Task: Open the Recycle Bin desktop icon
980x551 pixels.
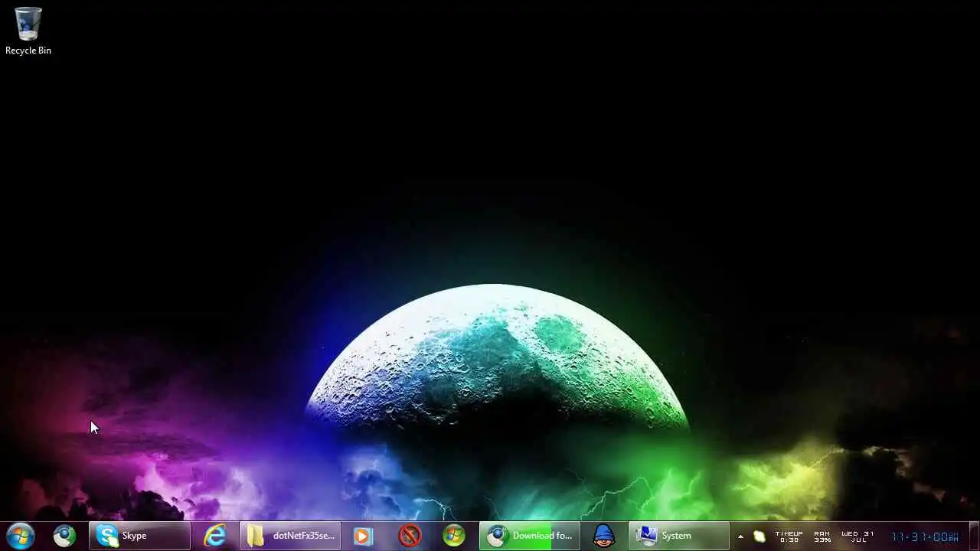Action: (28, 31)
